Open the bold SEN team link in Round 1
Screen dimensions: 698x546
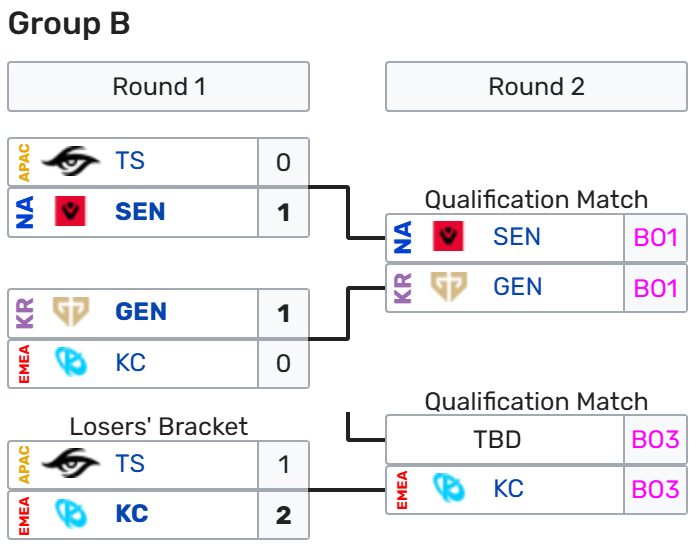click(x=140, y=211)
